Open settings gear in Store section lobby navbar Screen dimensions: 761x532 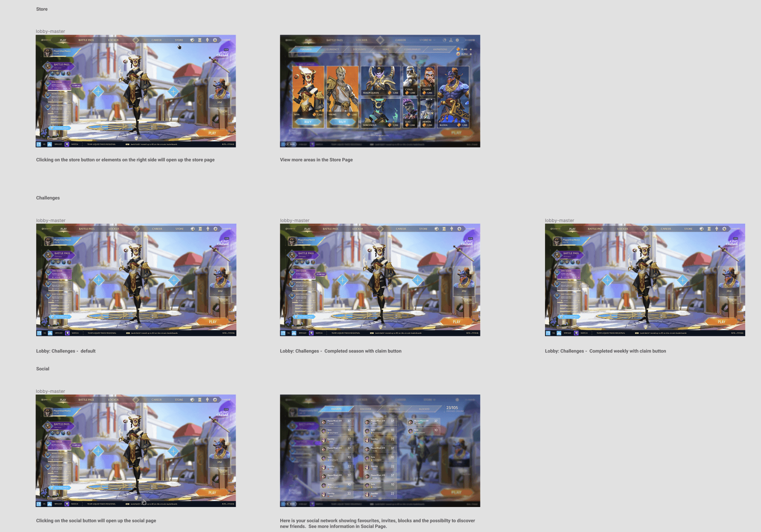pyautogui.click(x=215, y=40)
